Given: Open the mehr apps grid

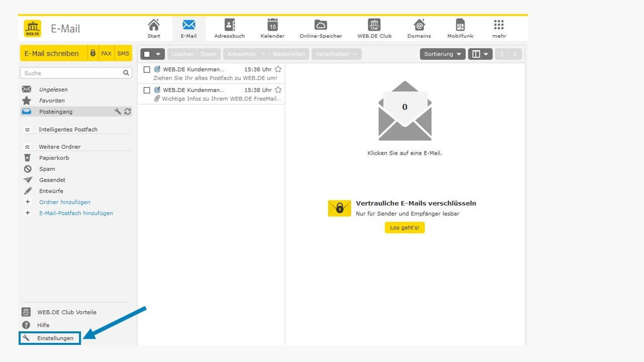Looking at the screenshot, I should coord(499,29).
